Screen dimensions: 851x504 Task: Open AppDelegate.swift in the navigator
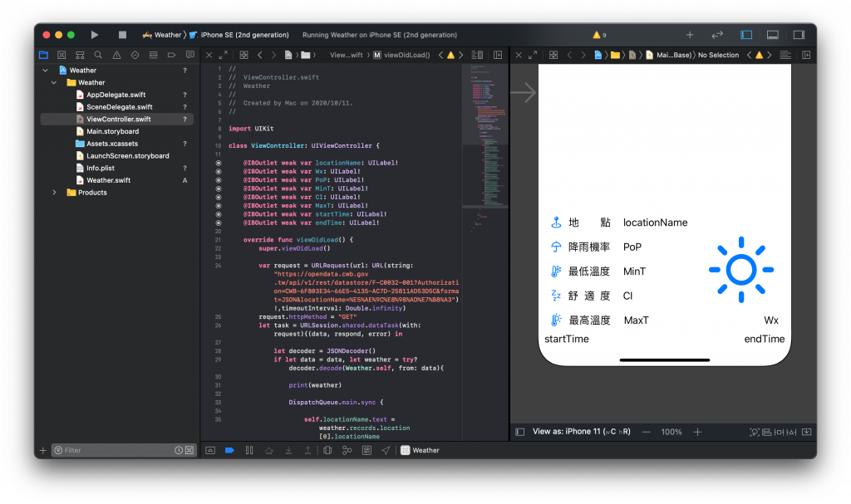116,95
